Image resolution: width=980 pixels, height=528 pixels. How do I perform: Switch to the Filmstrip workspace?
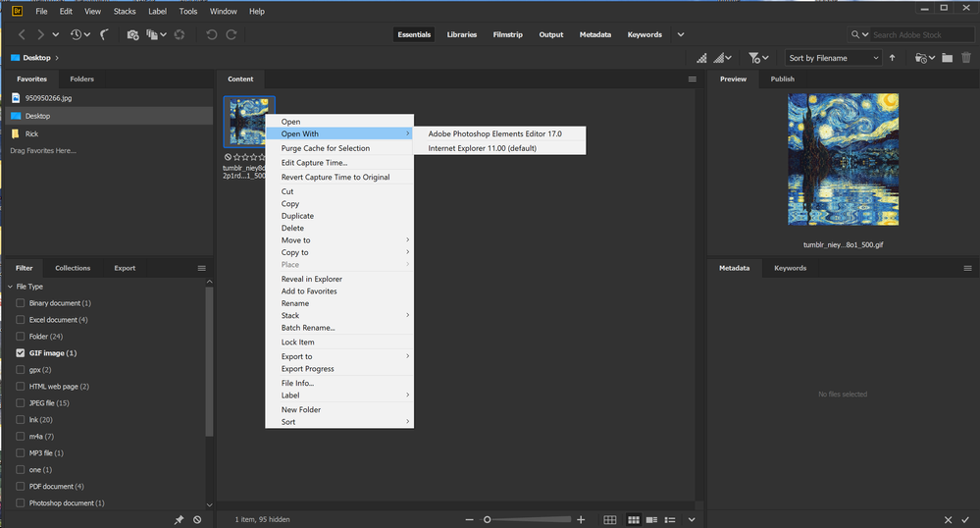507,35
